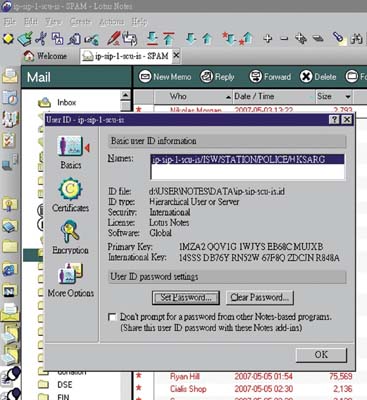
Task: Click the plus expand toolbar icon
Action: click(x=268, y=39)
